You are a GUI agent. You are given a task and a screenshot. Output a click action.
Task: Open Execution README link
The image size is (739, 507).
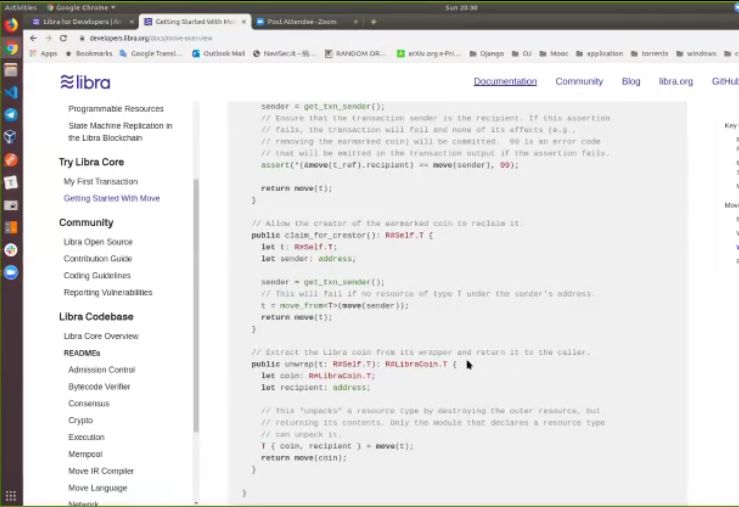click(x=86, y=437)
